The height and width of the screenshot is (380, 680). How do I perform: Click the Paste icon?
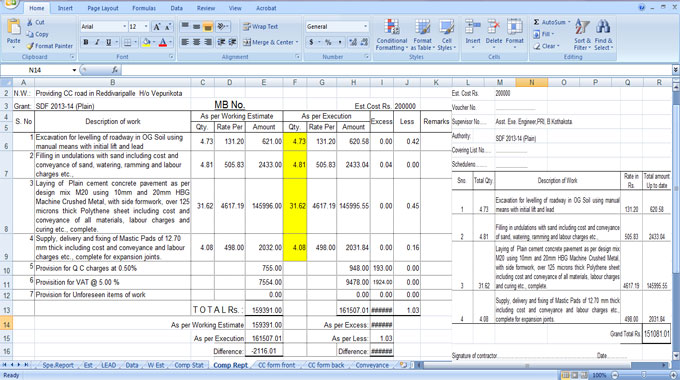[13, 27]
